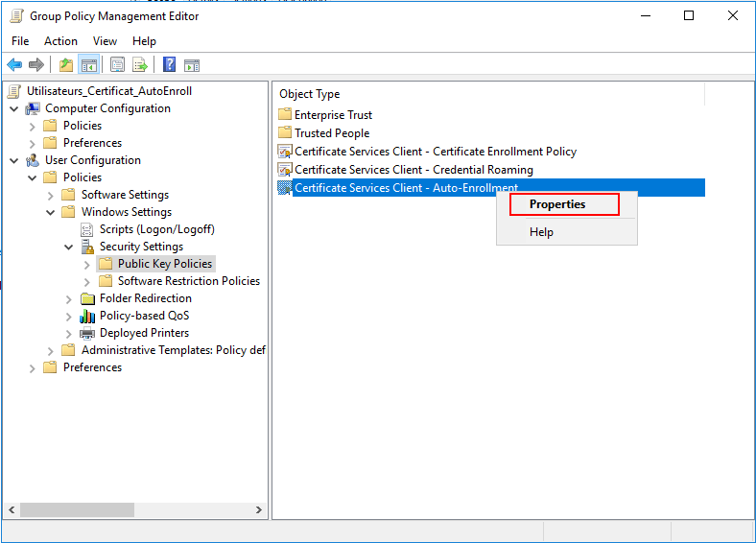This screenshot has width=756, height=543.
Task: Click the Trusted People folder icon
Action: point(285,132)
